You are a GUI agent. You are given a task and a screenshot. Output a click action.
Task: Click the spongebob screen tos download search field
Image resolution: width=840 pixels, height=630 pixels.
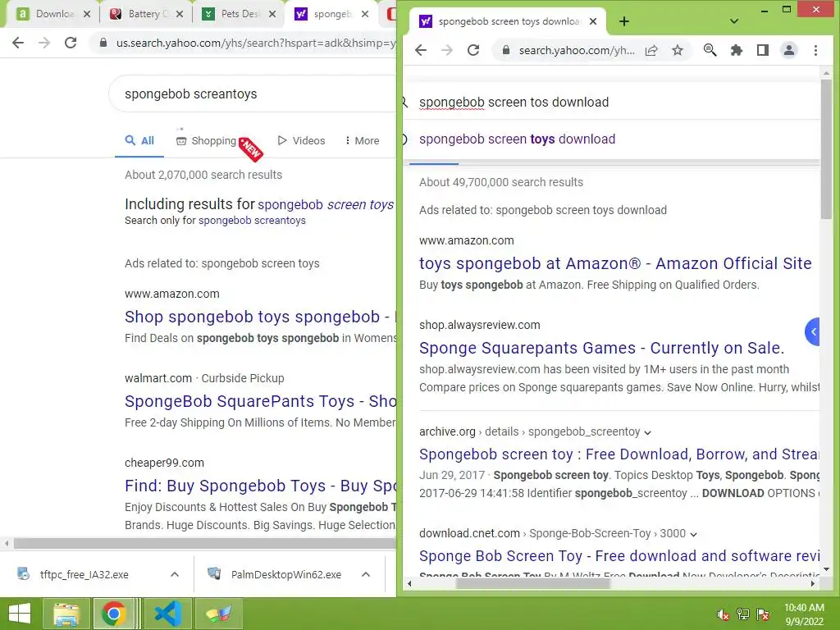click(610, 102)
